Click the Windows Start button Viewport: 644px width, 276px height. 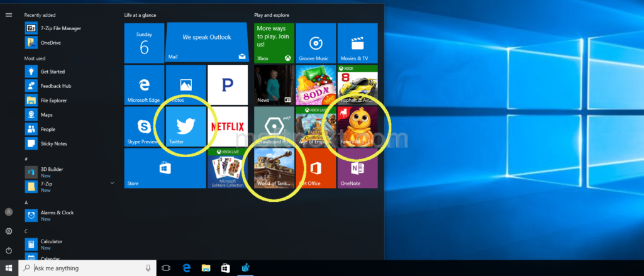[9, 268]
